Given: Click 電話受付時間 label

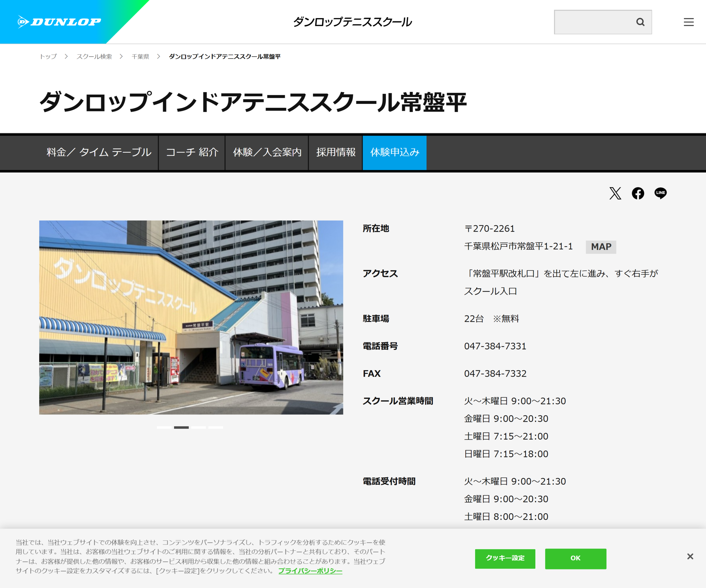Looking at the screenshot, I should 389,482.
